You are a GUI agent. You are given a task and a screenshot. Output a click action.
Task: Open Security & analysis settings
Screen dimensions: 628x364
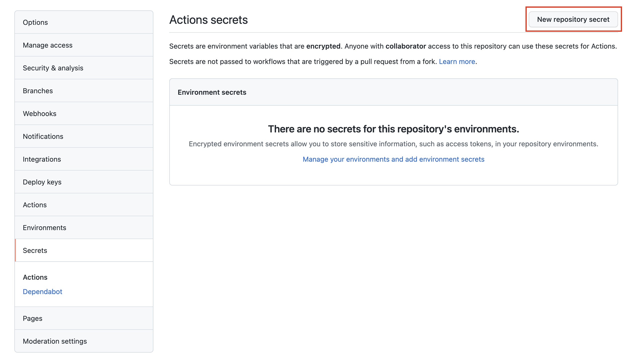click(x=53, y=68)
